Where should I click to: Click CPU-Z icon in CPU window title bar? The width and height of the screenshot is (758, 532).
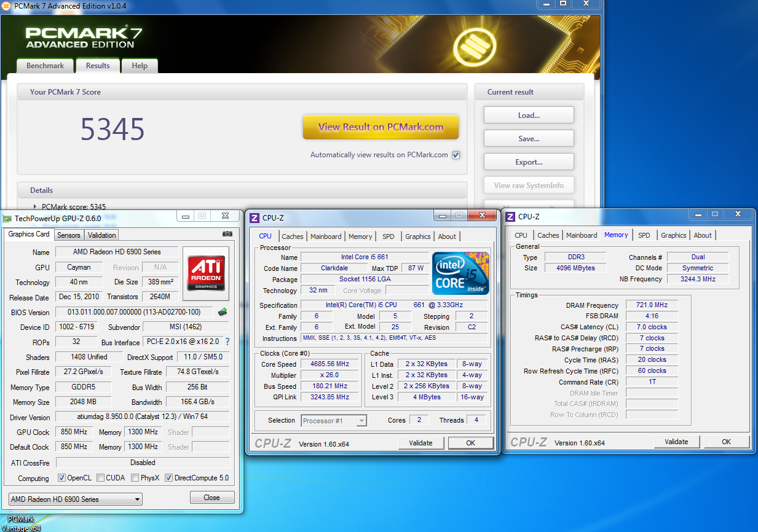[255, 217]
